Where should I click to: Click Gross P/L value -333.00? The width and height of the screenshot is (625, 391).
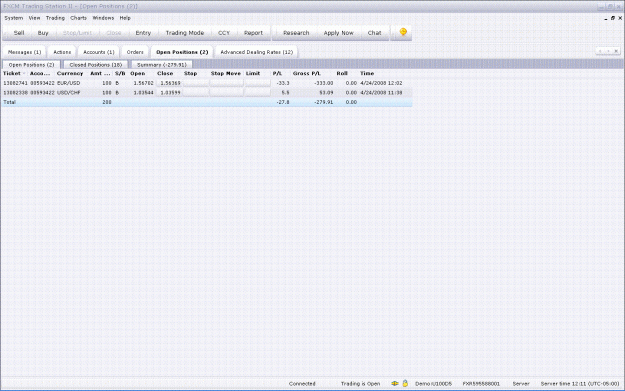pyautogui.click(x=323, y=83)
